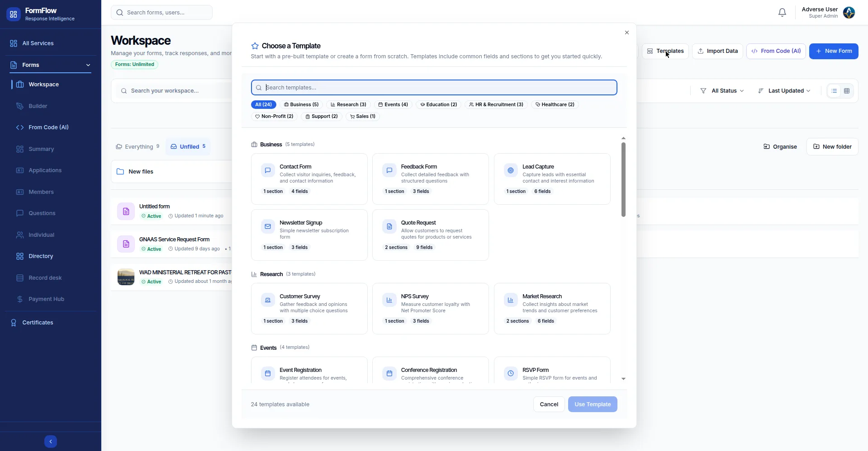Collapse sidebar with the arrow button
868x451 pixels.
point(51,442)
